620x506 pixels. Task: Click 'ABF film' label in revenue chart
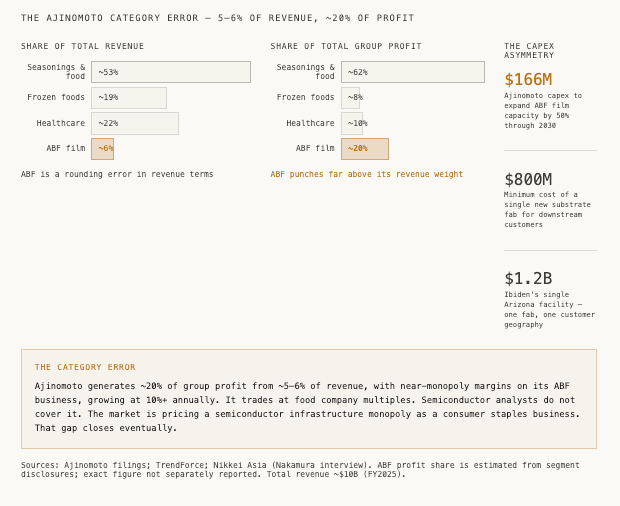(x=66, y=148)
